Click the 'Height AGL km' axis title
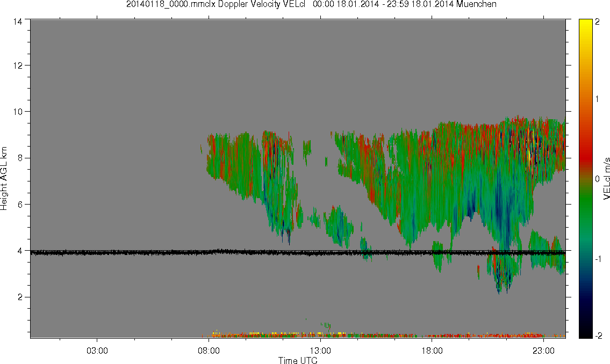Viewport: 610px width, 364px height. 4,179
